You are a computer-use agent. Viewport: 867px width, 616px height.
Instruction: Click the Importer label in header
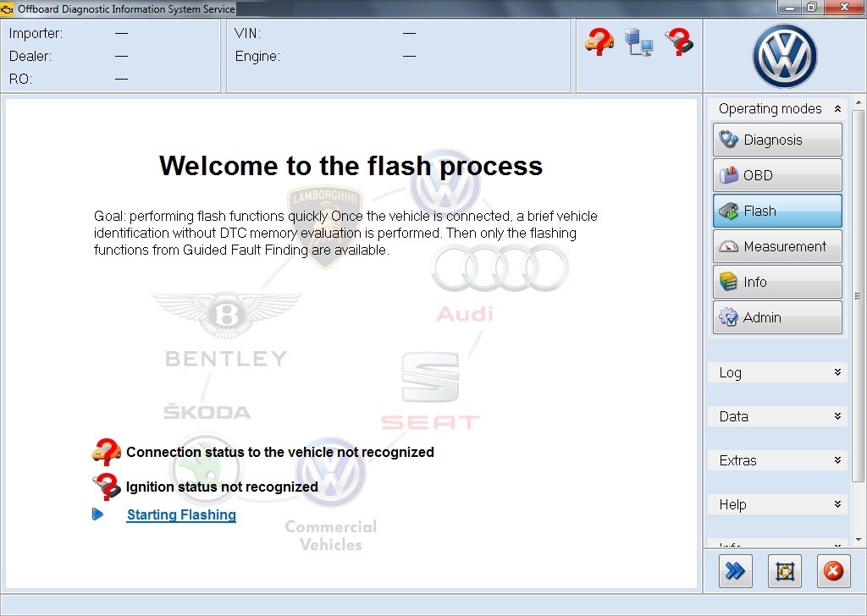click(x=36, y=33)
